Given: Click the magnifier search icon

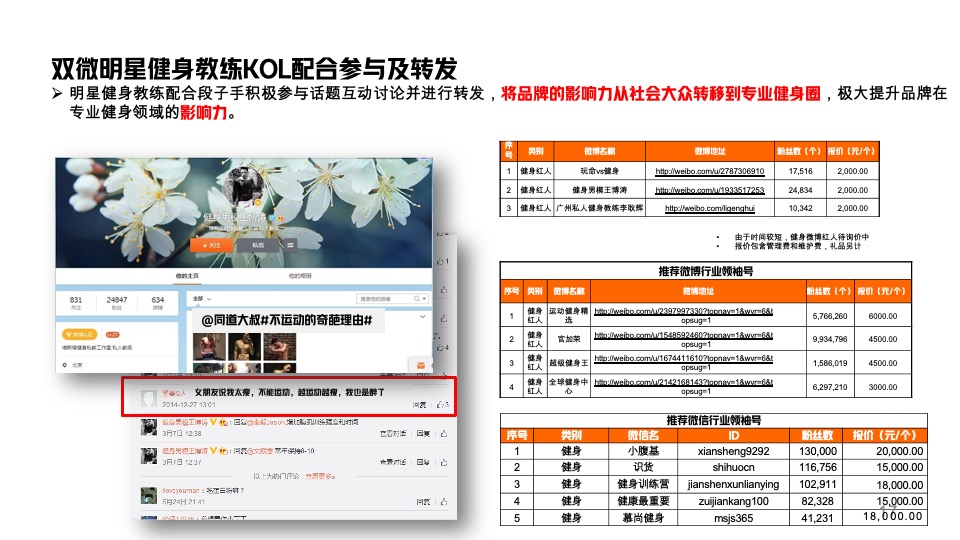Looking at the screenshot, I should pyautogui.click(x=417, y=299).
